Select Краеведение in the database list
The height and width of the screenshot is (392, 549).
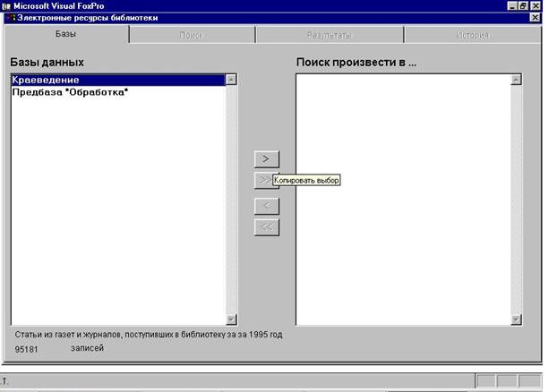pos(116,81)
